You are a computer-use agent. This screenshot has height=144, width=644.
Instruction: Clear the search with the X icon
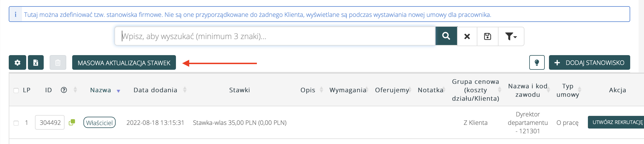(467, 36)
